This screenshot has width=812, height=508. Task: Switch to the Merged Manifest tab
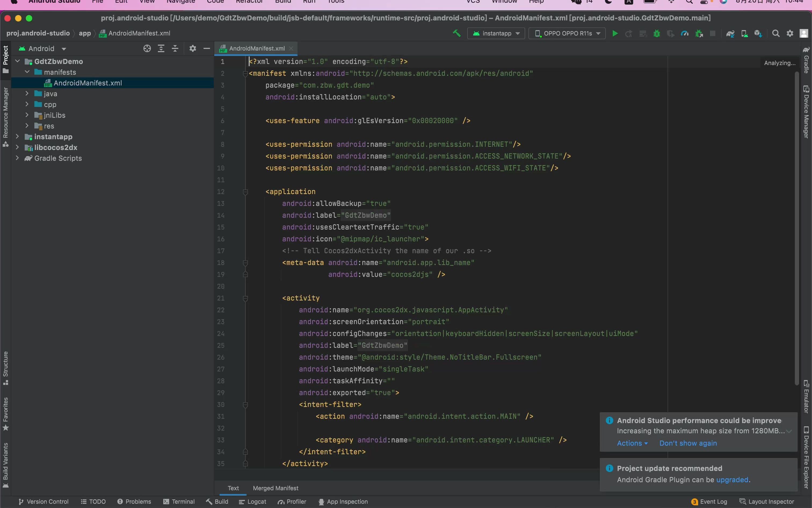(275, 488)
